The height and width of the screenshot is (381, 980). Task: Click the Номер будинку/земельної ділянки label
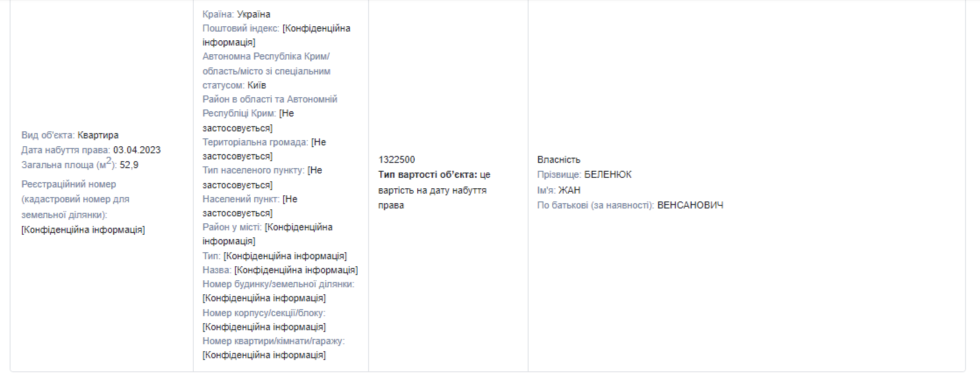coord(278,284)
